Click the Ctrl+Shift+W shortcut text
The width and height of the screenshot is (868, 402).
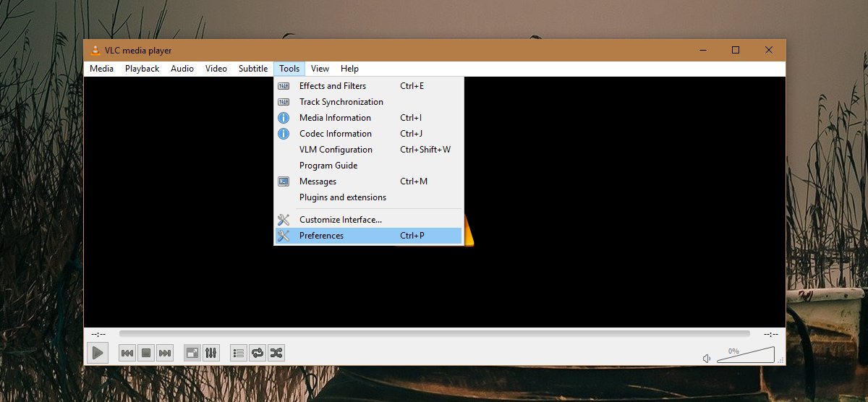pyautogui.click(x=425, y=150)
